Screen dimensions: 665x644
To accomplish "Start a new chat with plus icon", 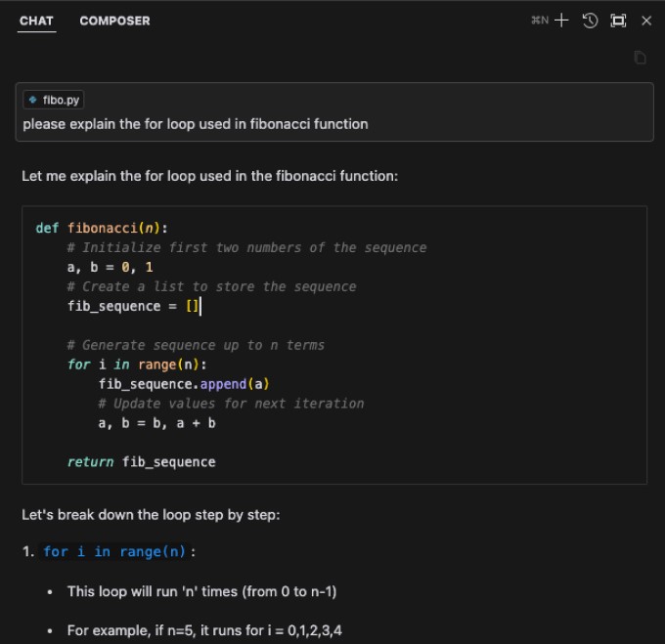I will click(561, 21).
